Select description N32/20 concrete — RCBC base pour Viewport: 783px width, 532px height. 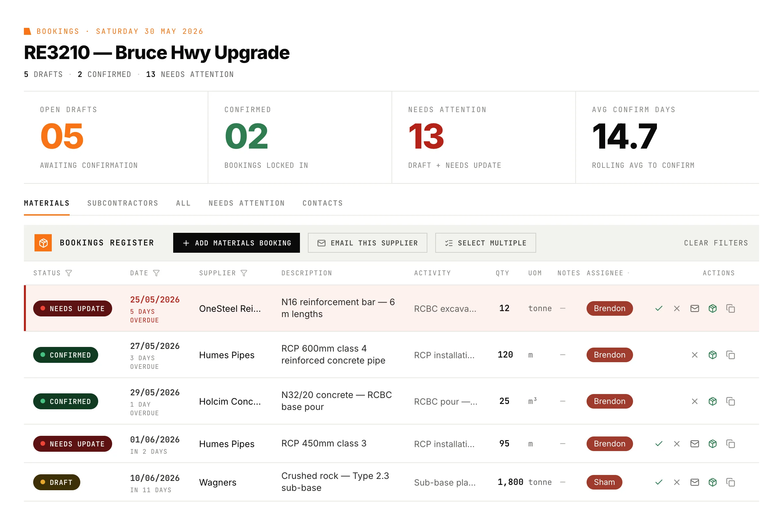tap(336, 401)
